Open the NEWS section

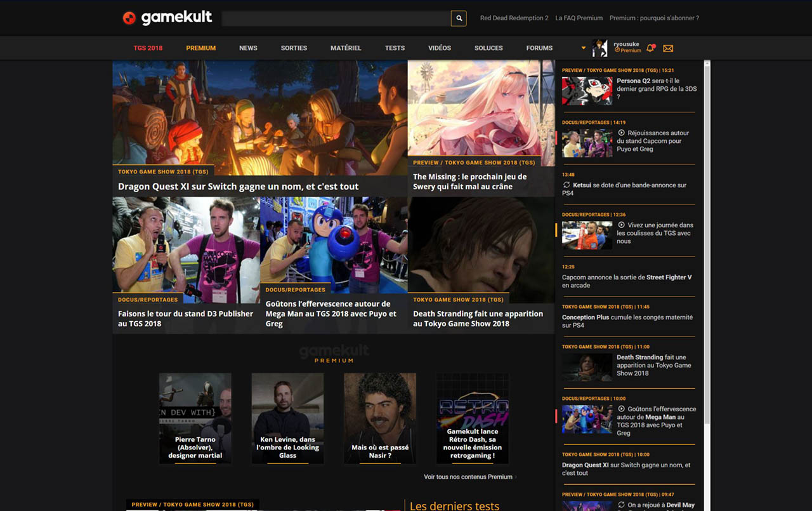pyautogui.click(x=248, y=48)
